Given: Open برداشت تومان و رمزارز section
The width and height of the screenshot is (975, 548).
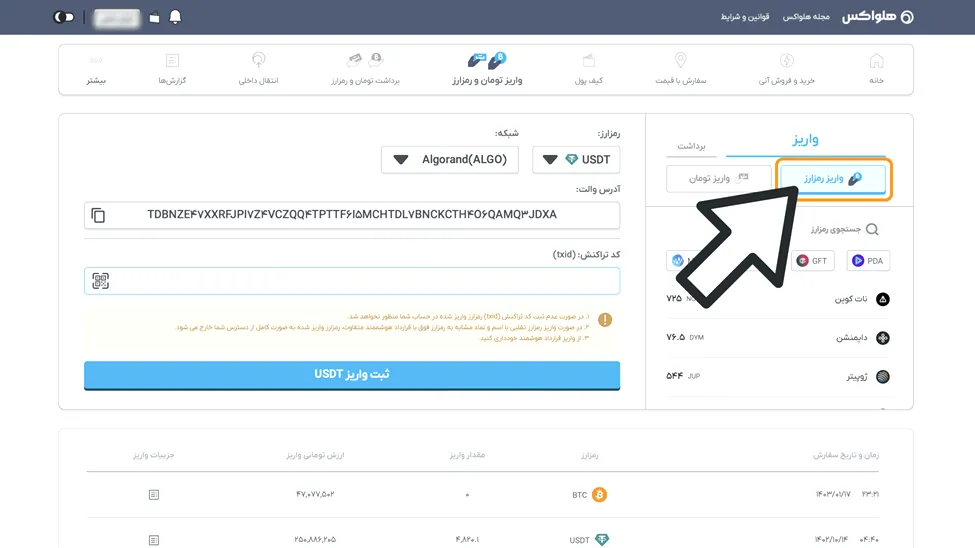Looking at the screenshot, I should pyautogui.click(x=365, y=68).
